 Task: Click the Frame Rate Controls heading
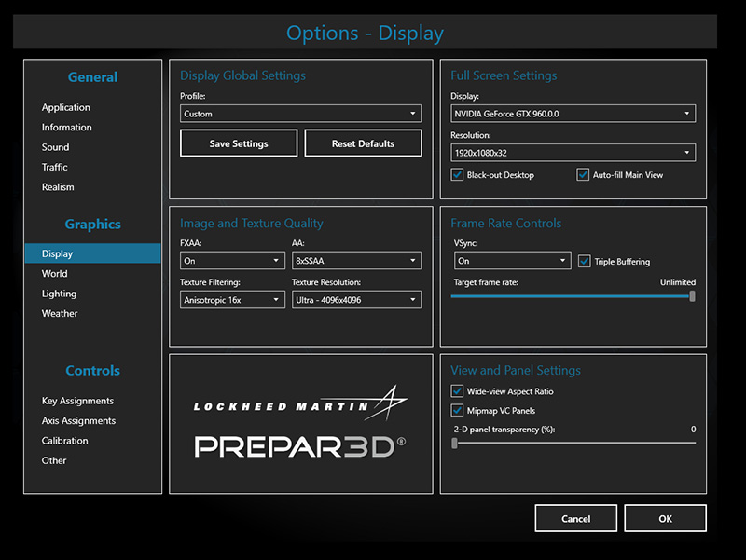pos(505,224)
